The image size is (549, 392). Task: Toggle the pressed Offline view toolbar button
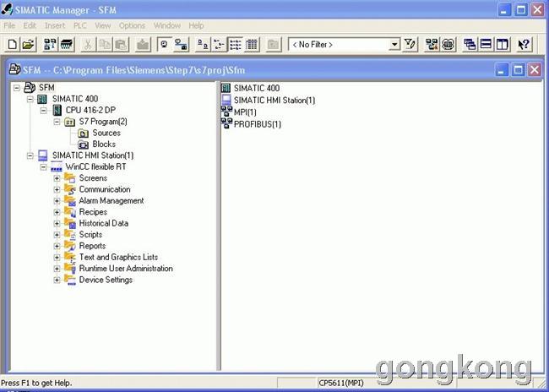(164, 45)
